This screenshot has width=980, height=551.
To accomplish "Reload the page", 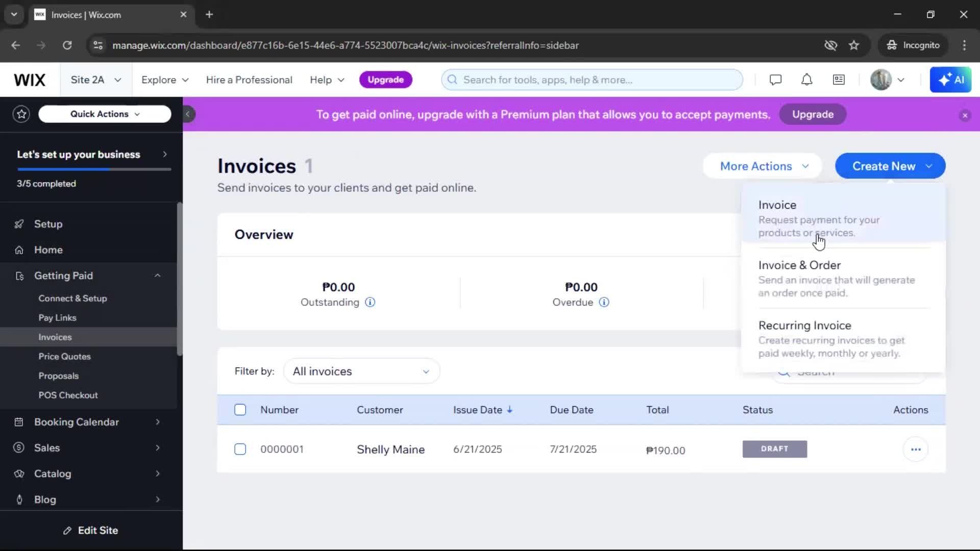I will pyautogui.click(x=67, y=45).
